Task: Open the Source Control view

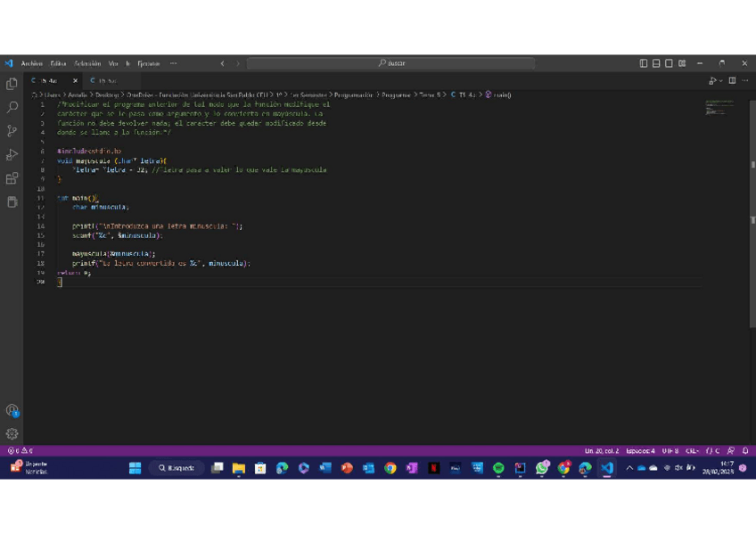Action: (x=12, y=131)
